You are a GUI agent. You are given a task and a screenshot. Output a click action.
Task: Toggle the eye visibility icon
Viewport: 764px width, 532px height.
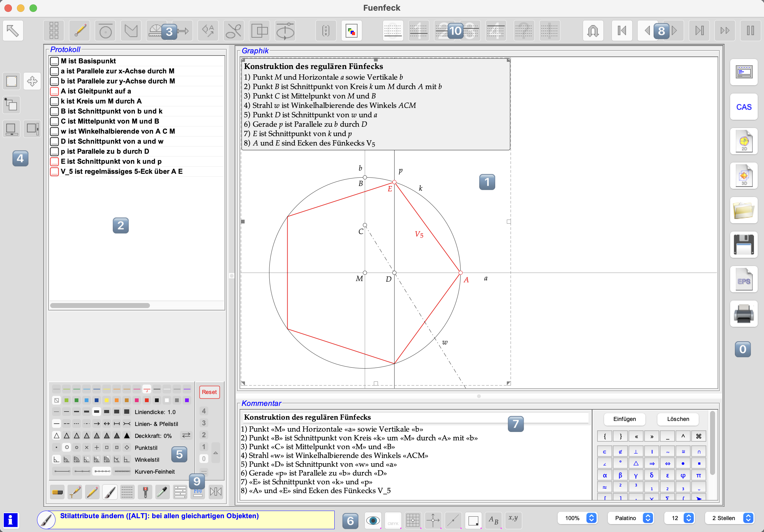(x=373, y=520)
